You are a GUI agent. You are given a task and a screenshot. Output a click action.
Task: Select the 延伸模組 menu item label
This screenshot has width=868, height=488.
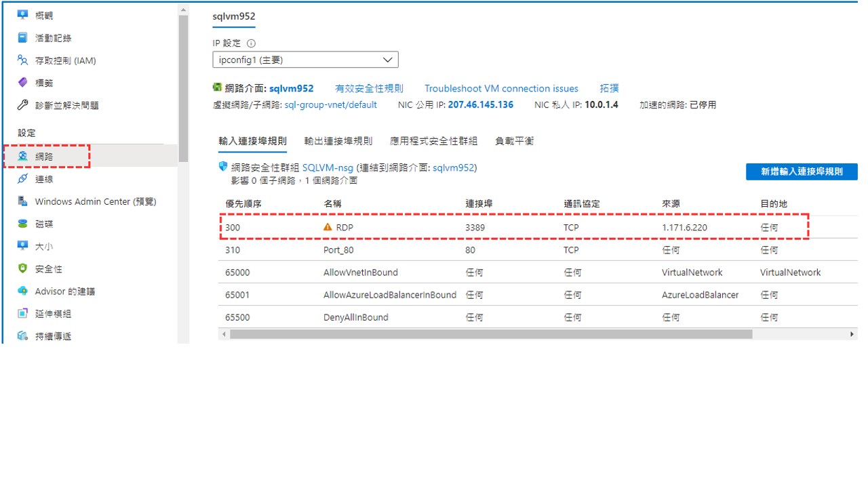(x=53, y=314)
